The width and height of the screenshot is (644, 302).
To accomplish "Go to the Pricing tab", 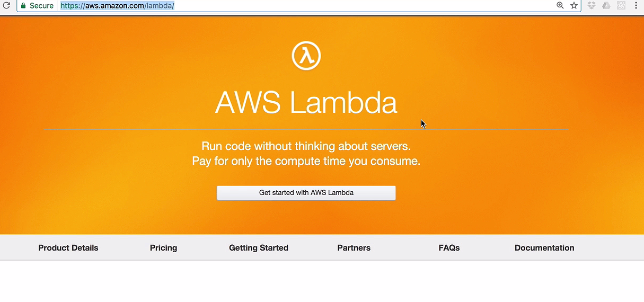I will click(163, 247).
